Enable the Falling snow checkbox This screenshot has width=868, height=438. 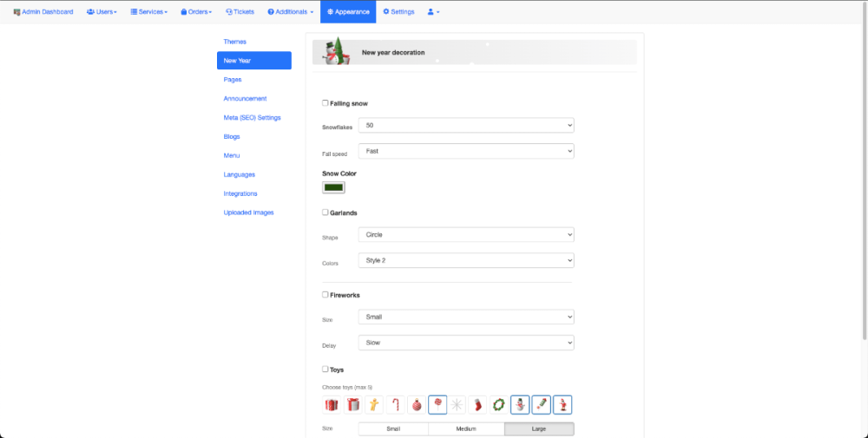point(325,103)
